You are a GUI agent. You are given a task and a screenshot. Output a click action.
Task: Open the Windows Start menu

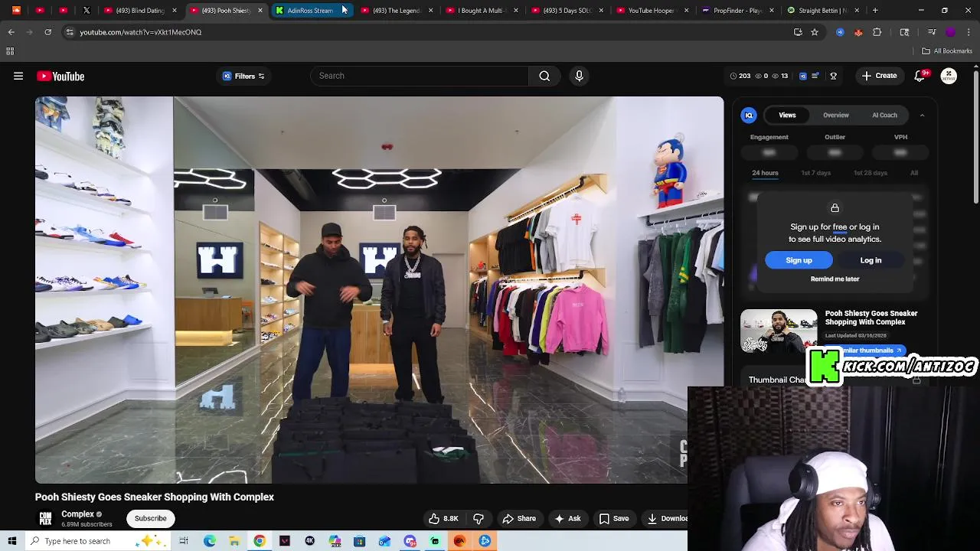[x=12, y=541]
